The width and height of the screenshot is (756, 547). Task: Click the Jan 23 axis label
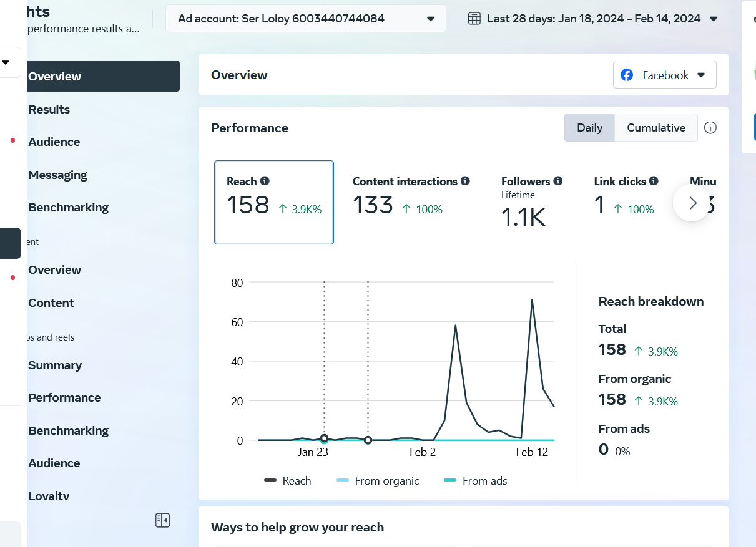313,452
